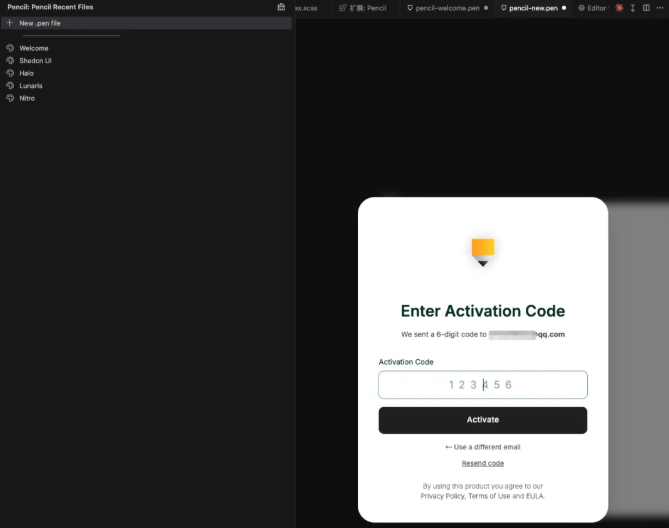The height and width of the screenshot is (528, 669).
Task: Focus the Activation Code input field
Action: pos(482,385)
